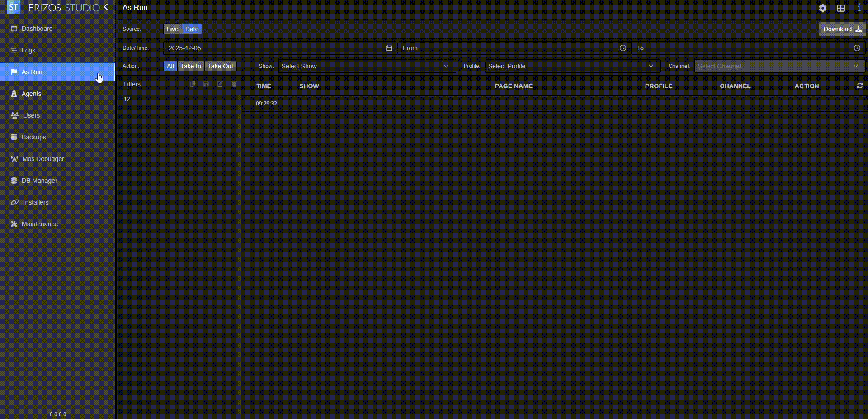Delete filter with trash icon
This screenshot has width=868, height=419.
click(234, 84)
